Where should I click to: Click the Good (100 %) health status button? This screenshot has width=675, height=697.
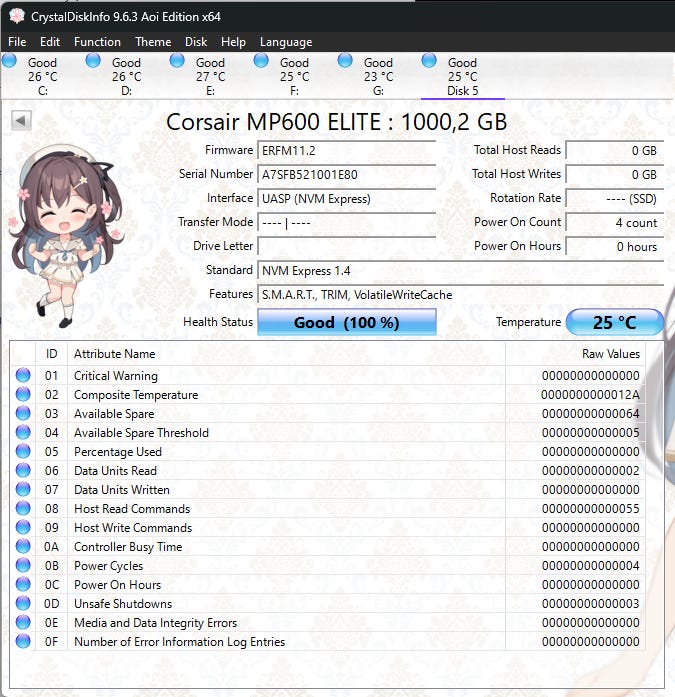pos(347,322)
